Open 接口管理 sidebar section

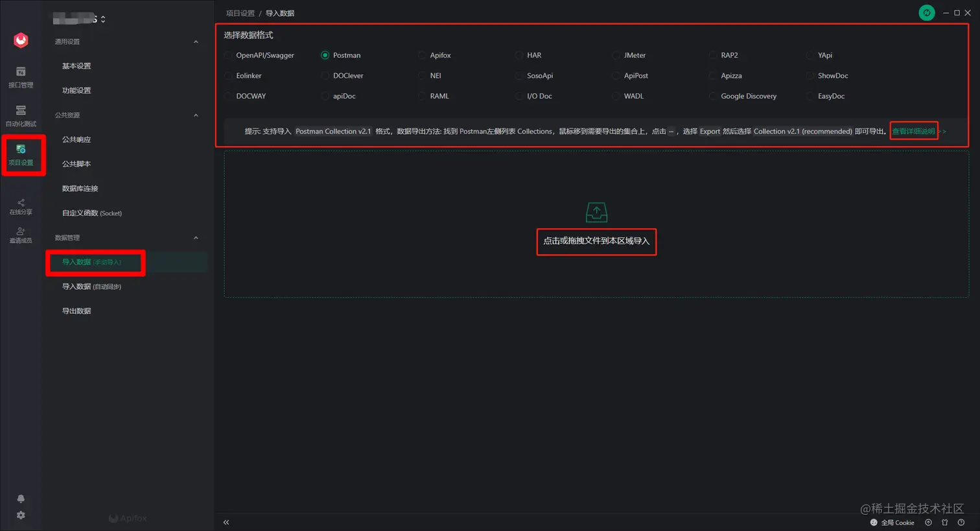click(21, 77)
